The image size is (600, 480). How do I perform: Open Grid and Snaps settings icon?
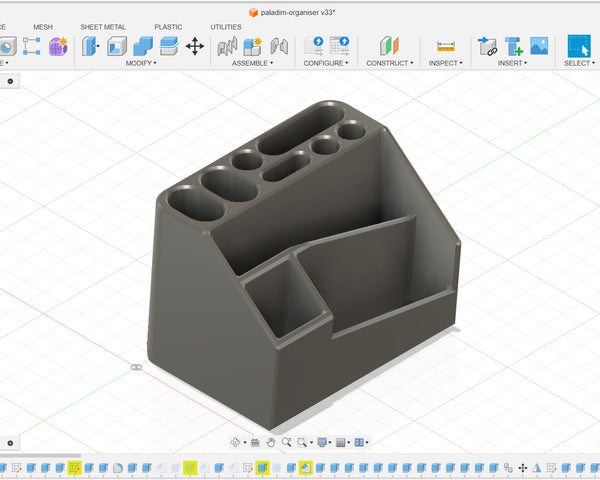[x=341, y=442]
